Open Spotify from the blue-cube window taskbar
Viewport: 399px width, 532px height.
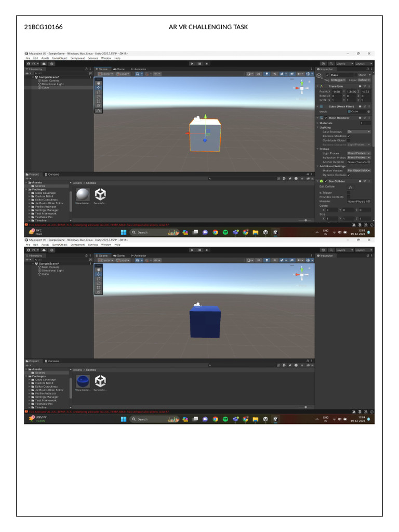tap(225, 419)
